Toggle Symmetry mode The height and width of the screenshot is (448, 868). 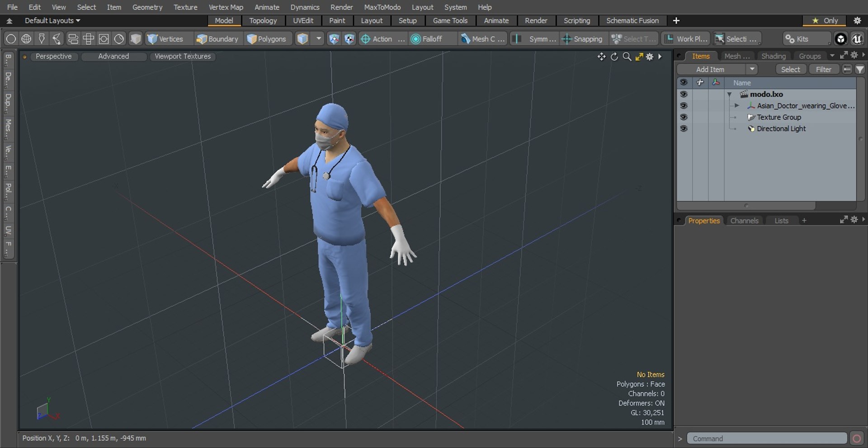click(x=535, y=39)
